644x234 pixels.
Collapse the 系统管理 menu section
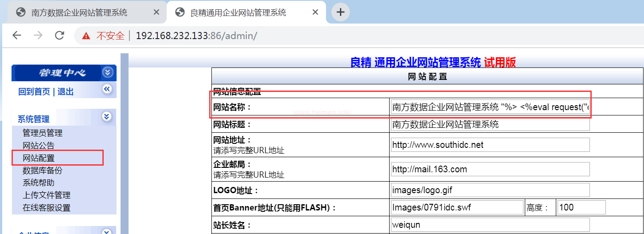click(106, 117)
